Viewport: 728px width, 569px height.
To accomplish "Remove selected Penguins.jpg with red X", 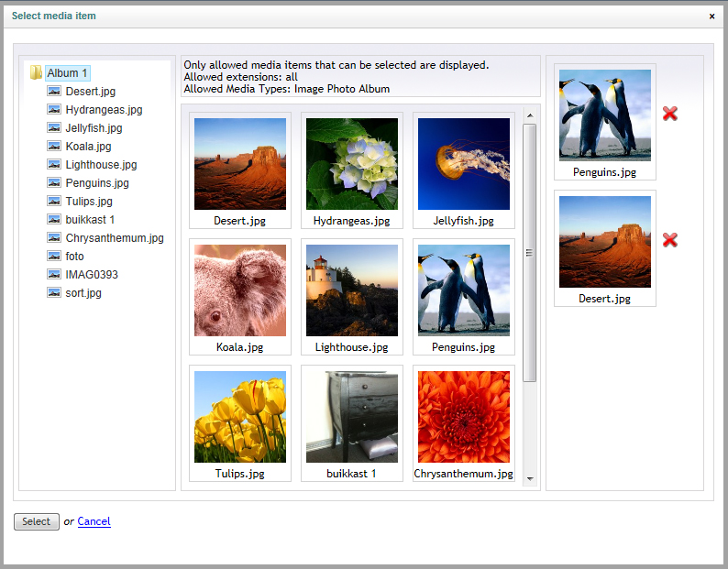I will [669, 114].
